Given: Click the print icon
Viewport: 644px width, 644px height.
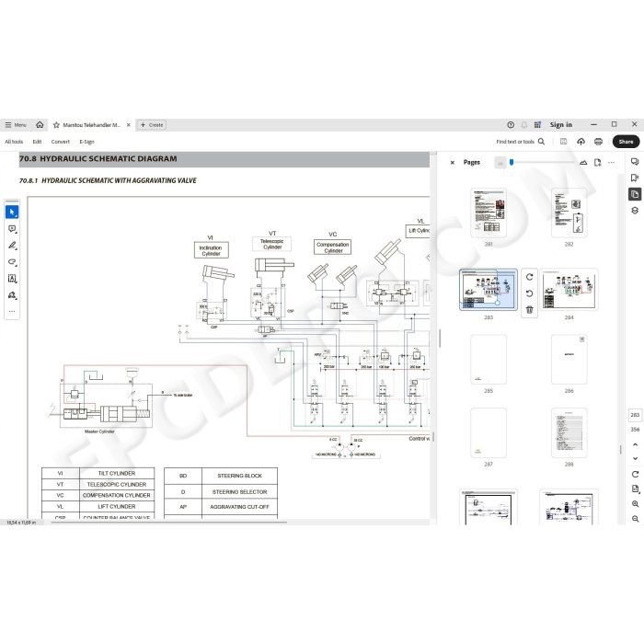Looking at the screenshot, I should click(598, 142).
